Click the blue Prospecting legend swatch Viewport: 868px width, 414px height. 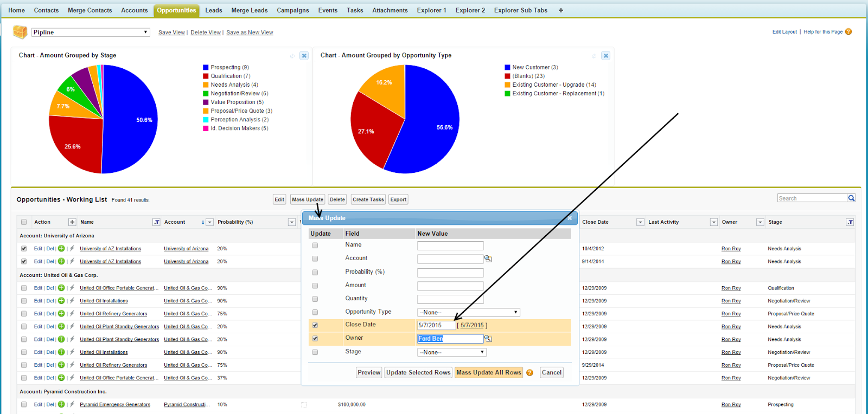click(206, 68)
